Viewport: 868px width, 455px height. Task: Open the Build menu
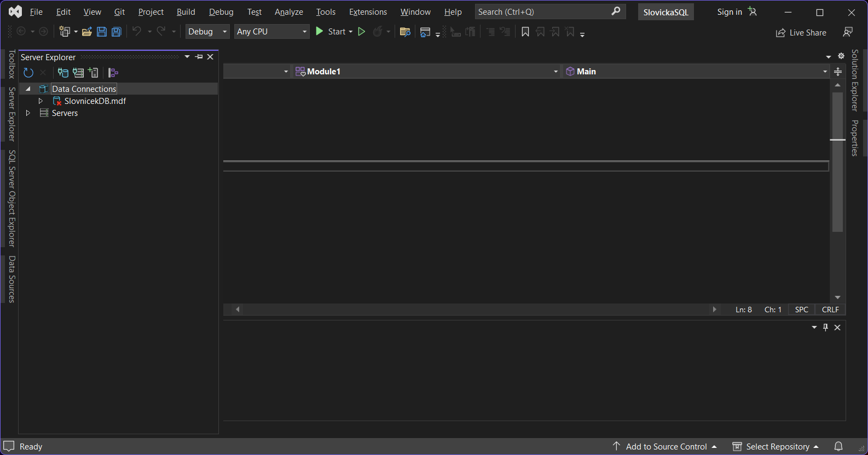tap(186, 12)
